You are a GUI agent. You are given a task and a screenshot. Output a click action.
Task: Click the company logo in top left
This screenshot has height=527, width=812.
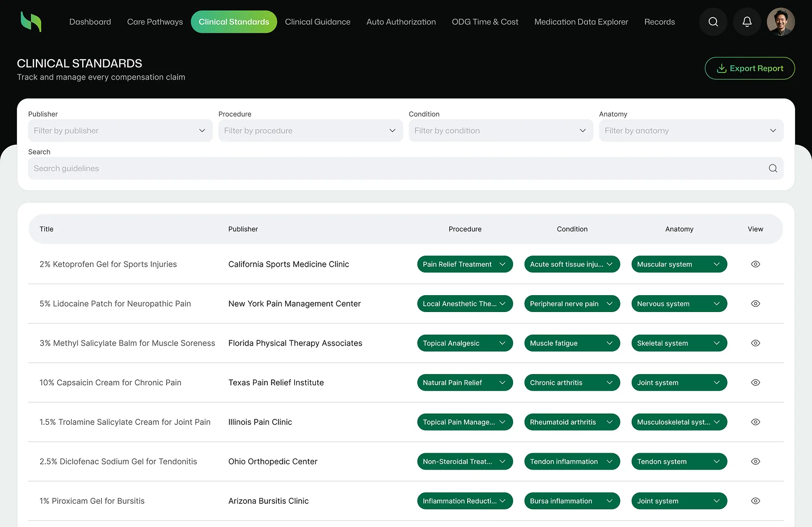point(30,22)
